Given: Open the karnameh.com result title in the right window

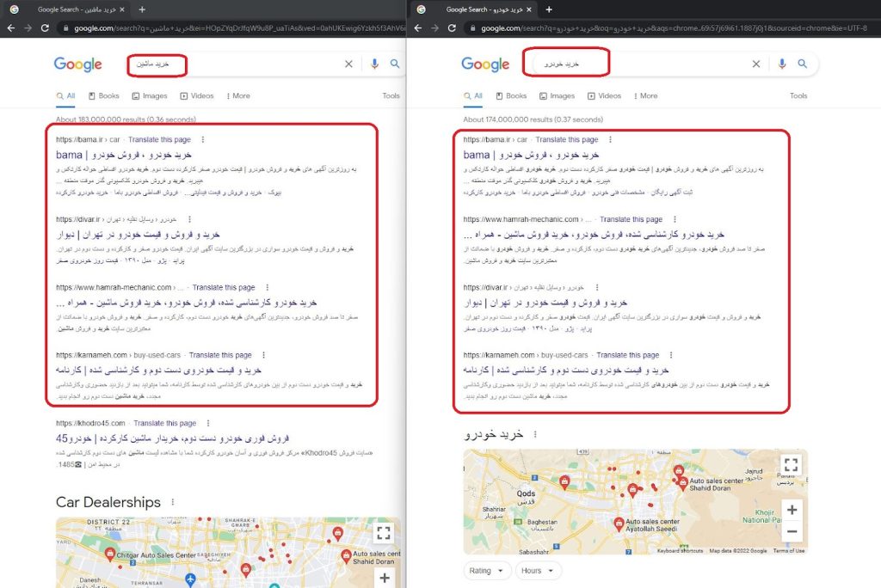Looking at the screenshot, I should click(x=566, y=371).
